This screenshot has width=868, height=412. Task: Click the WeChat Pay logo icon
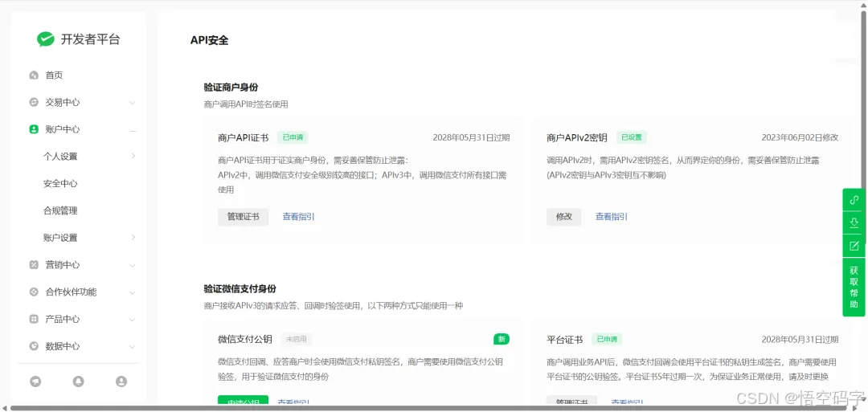coord(45,39)
